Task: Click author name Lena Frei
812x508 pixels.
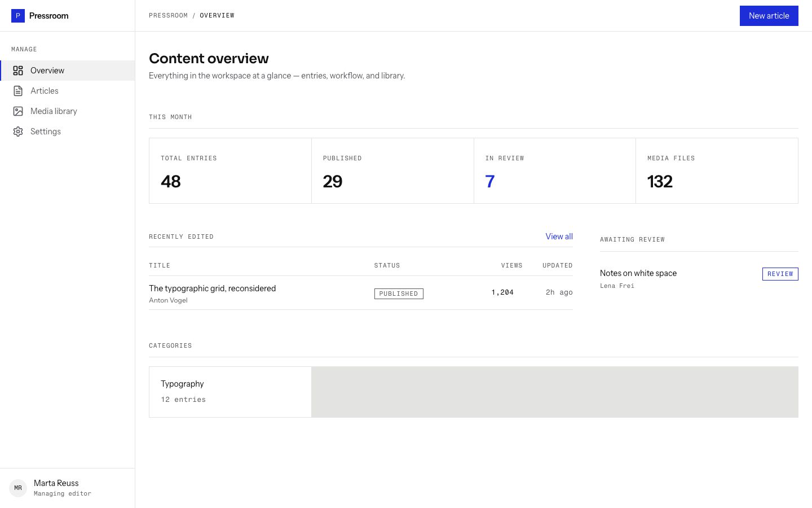Action: 617,286
